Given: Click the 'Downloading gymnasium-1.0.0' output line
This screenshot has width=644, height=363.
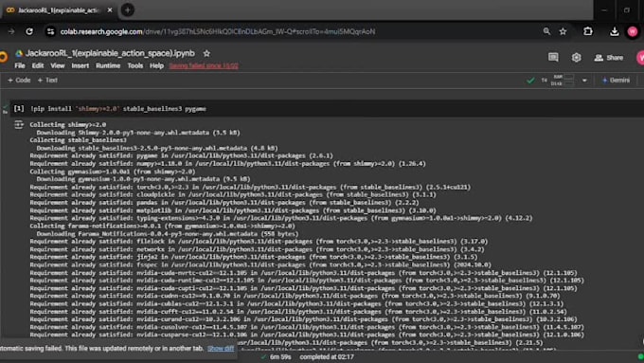Looking at the screenshot, I should [x=143, y=179].
